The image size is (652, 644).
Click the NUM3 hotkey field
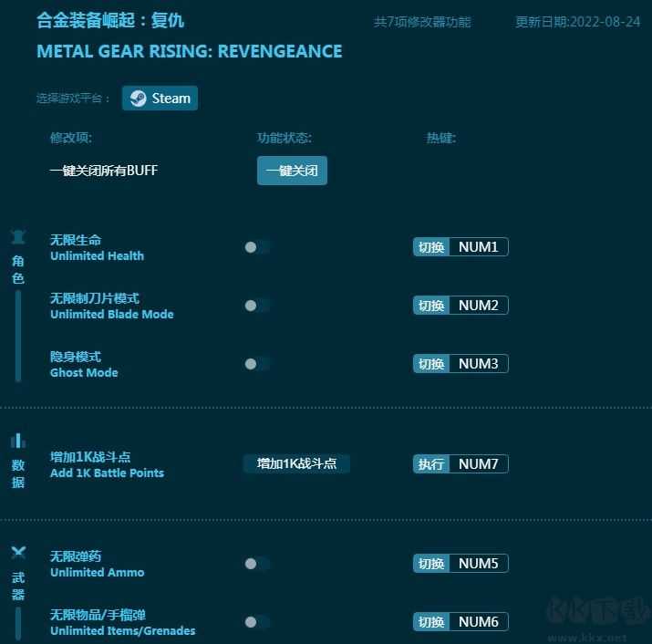[478, 364]
